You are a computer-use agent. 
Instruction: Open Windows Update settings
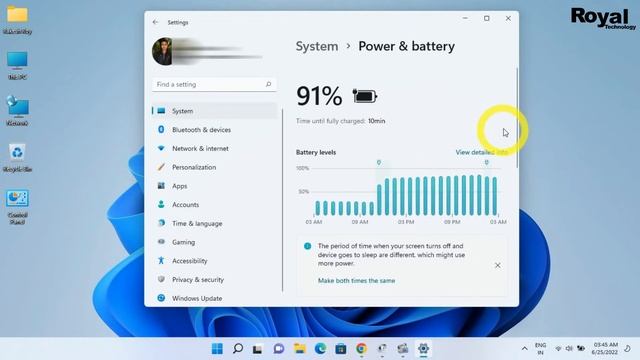coord(215,298)
